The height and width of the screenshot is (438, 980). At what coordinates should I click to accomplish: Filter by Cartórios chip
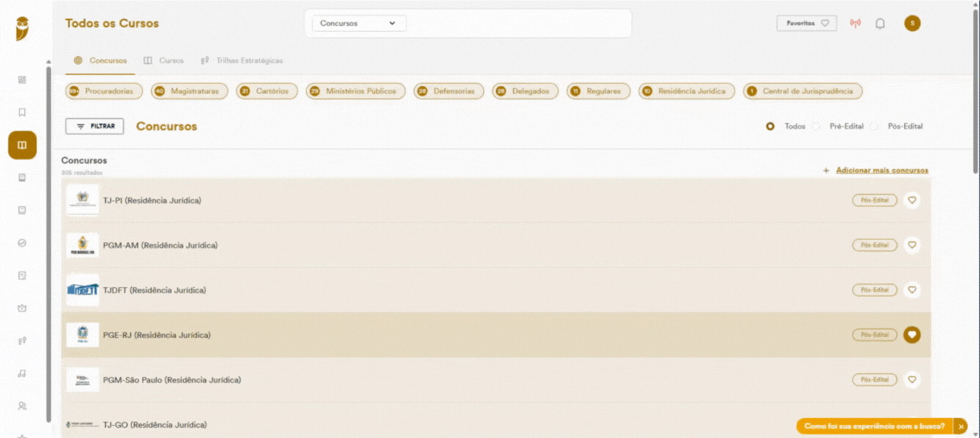coord(267,91)
